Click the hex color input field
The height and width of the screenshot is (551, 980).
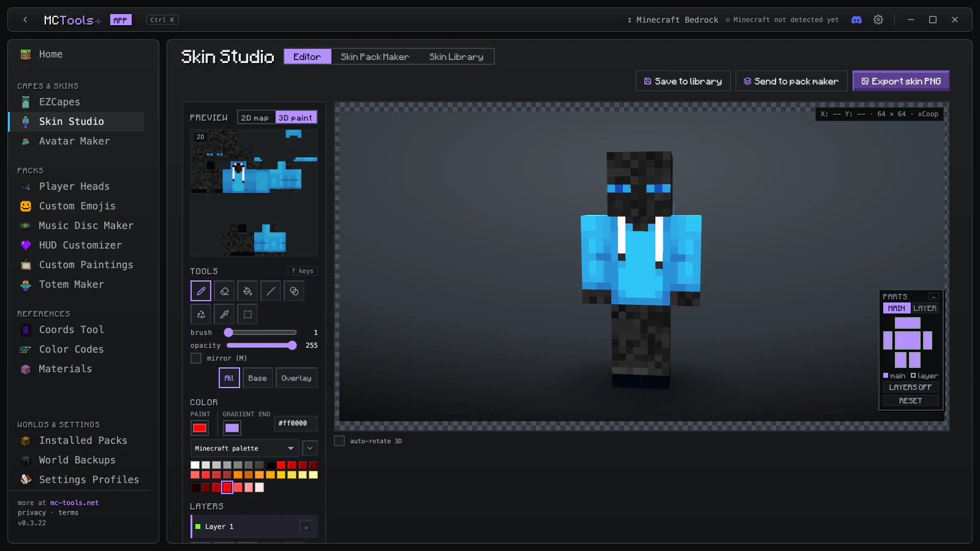295,423
